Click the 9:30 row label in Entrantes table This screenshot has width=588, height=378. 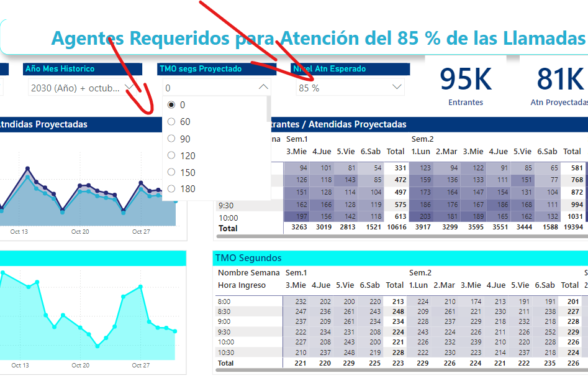226,206
